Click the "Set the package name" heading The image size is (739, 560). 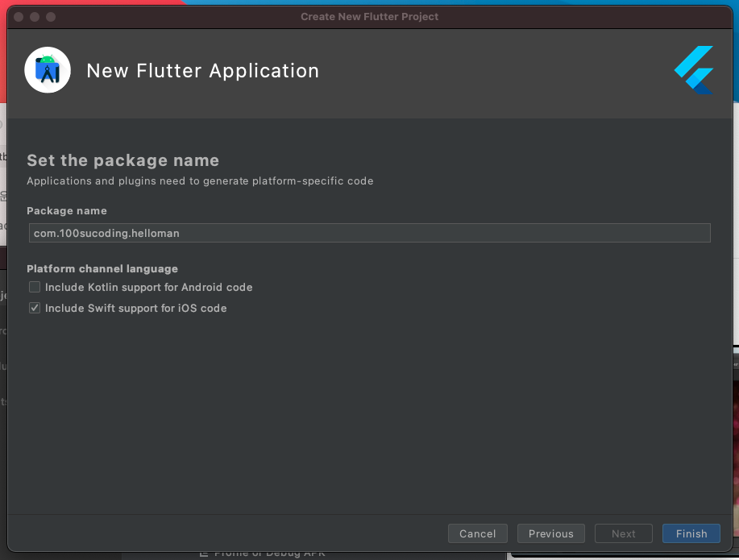coord(123,160)
